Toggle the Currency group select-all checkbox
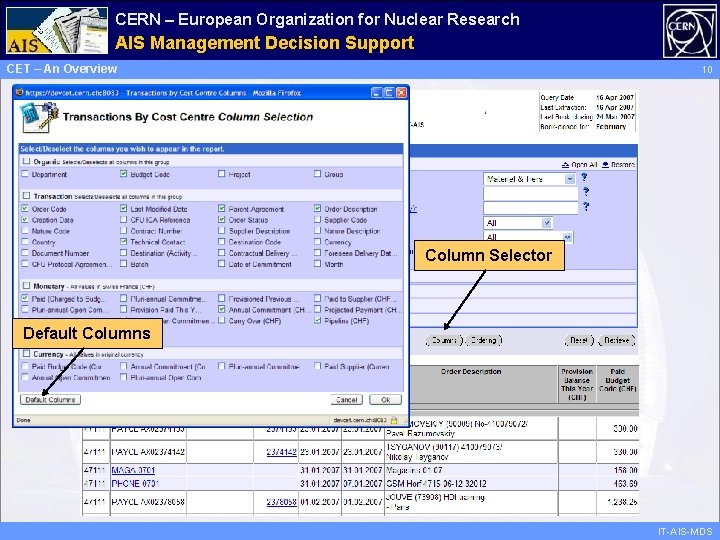Screen dimensions: 720x540 pos(26,354)
